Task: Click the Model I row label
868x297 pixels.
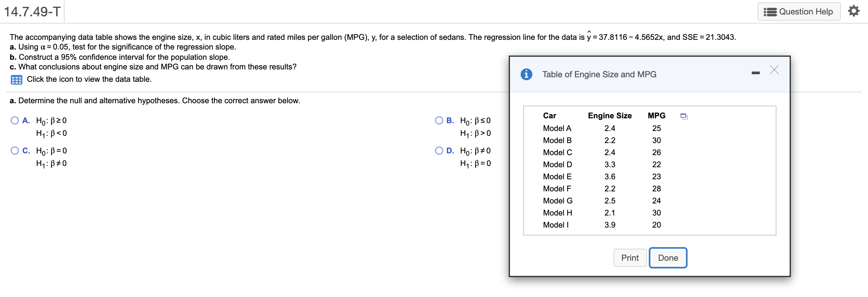Action: pyautogui.click(x=556, y=225)
